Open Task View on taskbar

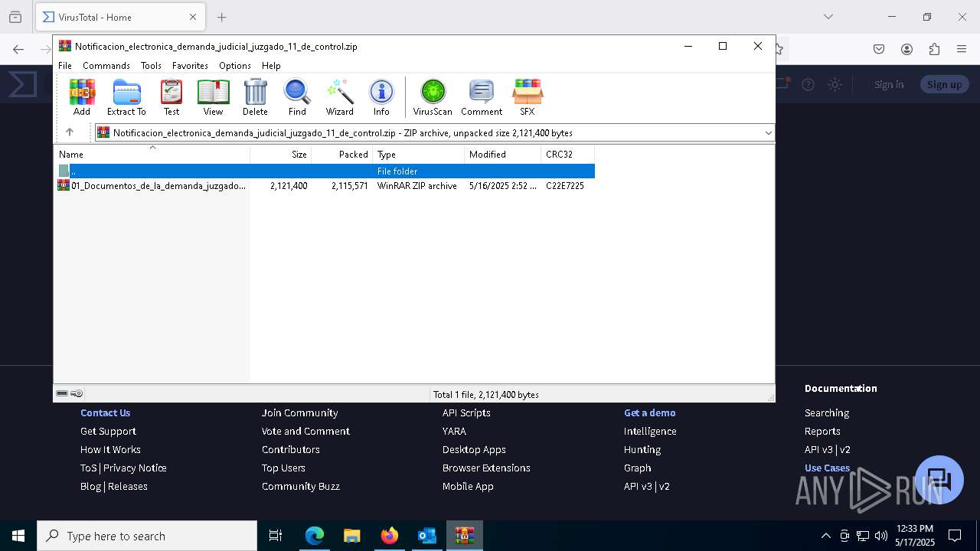click(276, 536)
